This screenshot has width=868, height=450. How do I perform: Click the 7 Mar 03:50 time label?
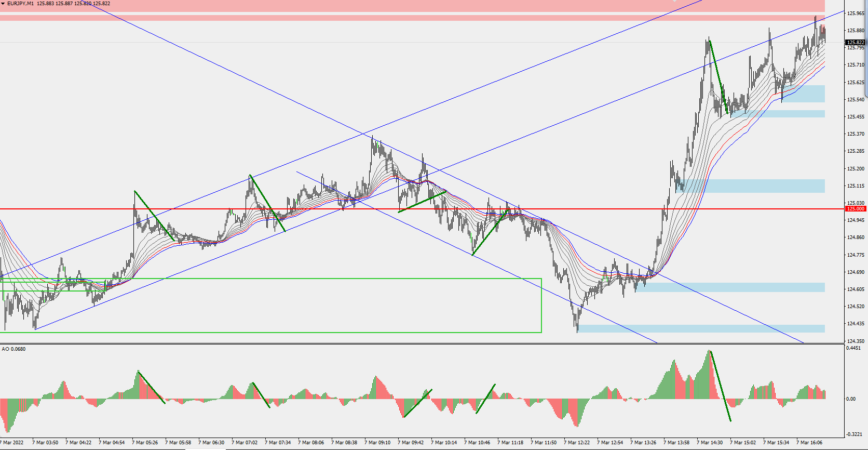(45, 443)
